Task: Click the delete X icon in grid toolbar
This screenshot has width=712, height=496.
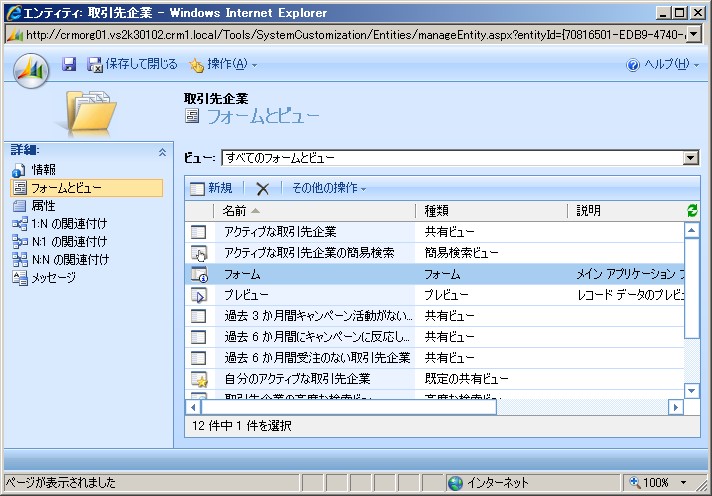Action: (x=262, y=188)
